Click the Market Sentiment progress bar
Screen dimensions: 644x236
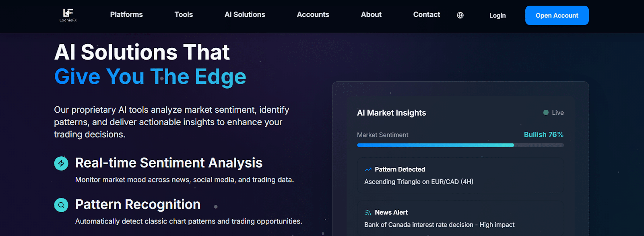click(x=460, y=145)
